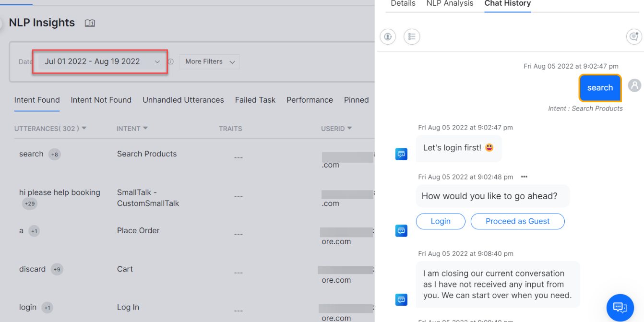
Task: Click the user profile icon in chat toolbar
Action: pyautogui.click(x=388, y=36)
